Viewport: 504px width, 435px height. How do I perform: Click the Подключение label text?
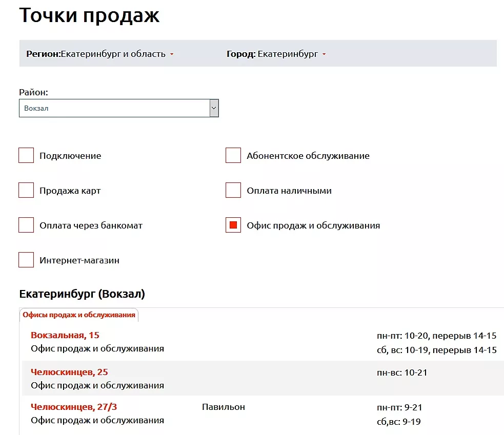click(x=70, y=156)
